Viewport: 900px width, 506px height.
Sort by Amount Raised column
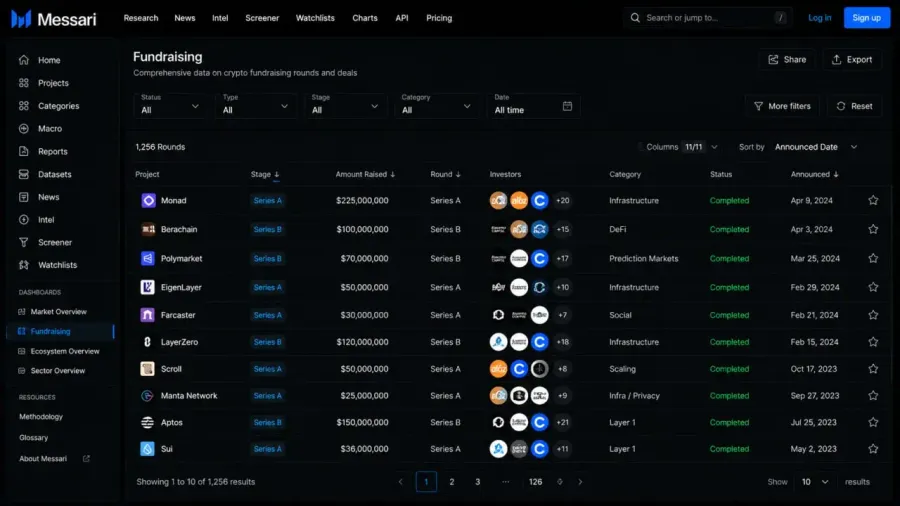(365, 174)
